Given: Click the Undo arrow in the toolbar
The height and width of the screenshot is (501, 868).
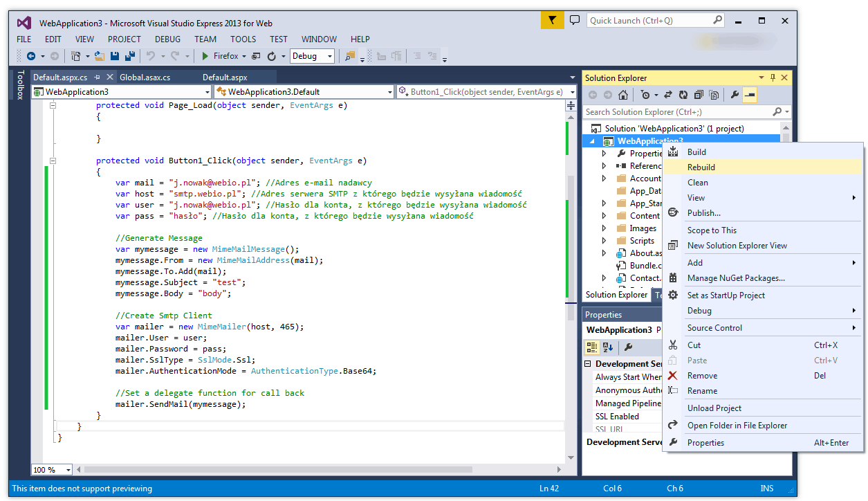Looking at the screenshot, I should click(x=151, y=56).
